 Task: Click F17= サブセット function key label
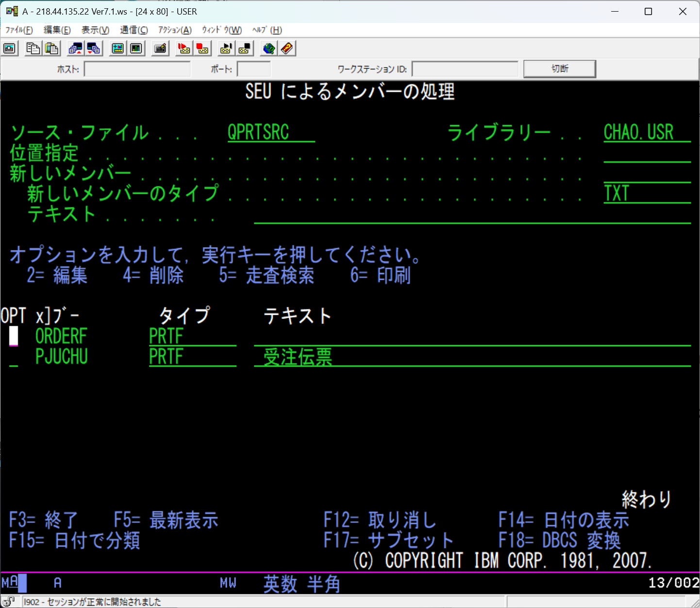pos(389,540)
